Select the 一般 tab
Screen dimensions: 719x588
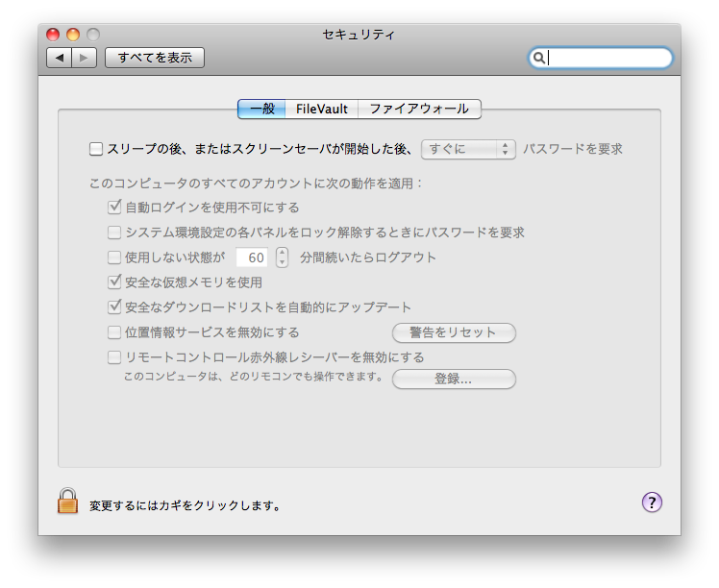click(x=261, y=110)
